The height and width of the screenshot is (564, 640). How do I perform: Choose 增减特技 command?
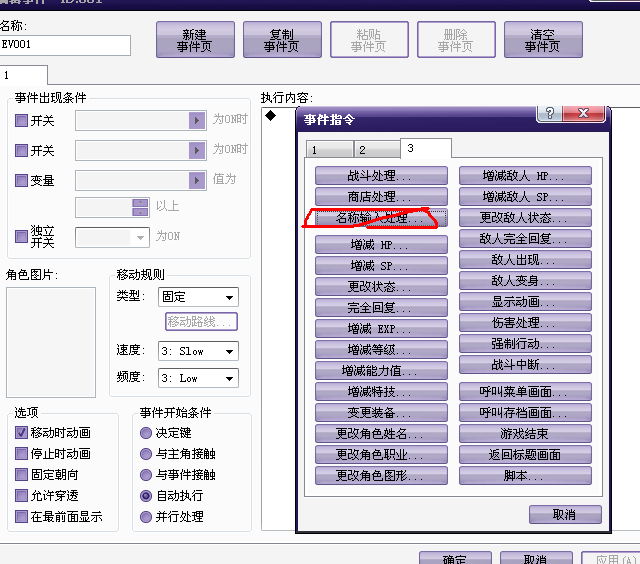(381, 392)
